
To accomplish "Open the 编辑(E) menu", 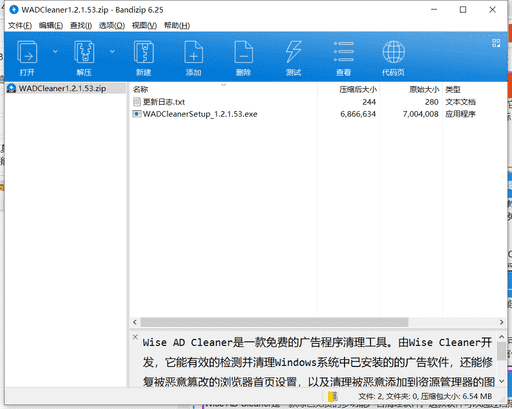I will [x=51, y=26].
